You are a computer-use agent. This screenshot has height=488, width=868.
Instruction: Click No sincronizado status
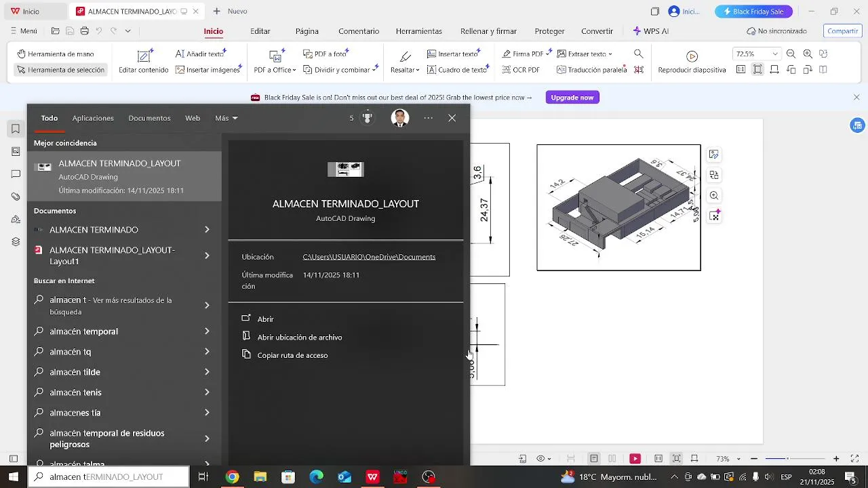click(x=777, y=31)
